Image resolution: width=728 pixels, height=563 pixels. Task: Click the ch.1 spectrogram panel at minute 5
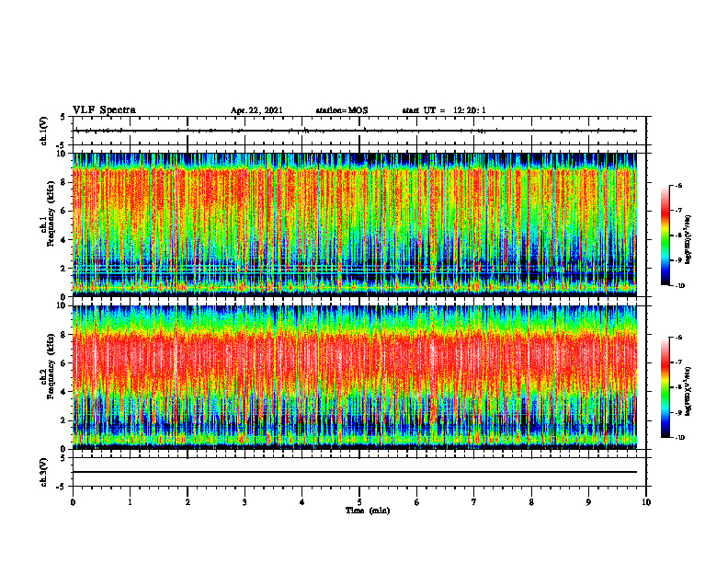point(359,224)
